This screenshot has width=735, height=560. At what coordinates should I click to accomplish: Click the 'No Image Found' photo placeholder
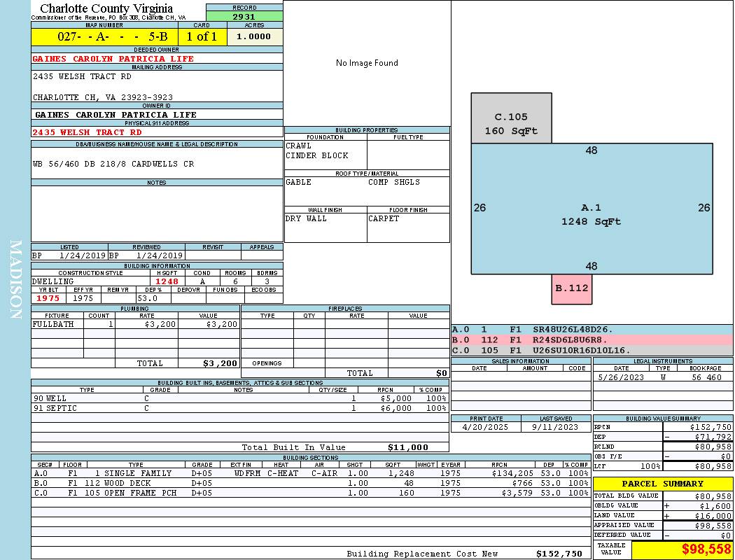coord(367,63)
